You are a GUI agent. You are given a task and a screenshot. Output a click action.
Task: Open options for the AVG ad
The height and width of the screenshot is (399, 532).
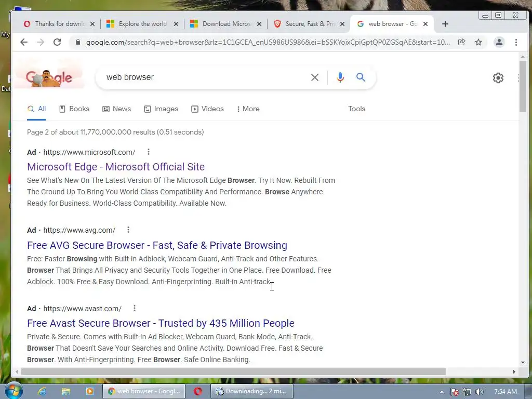pyautogui.click(x=128, y=230)
